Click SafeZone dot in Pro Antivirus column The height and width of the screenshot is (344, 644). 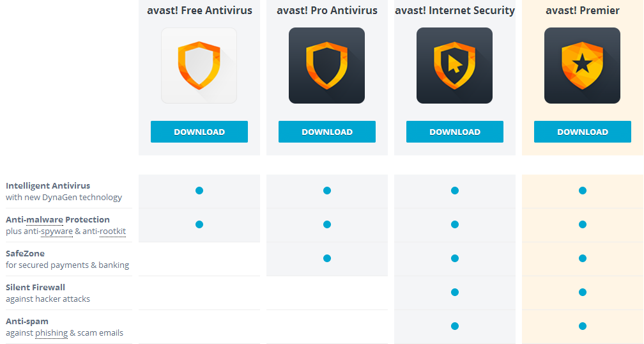[327, 258]
